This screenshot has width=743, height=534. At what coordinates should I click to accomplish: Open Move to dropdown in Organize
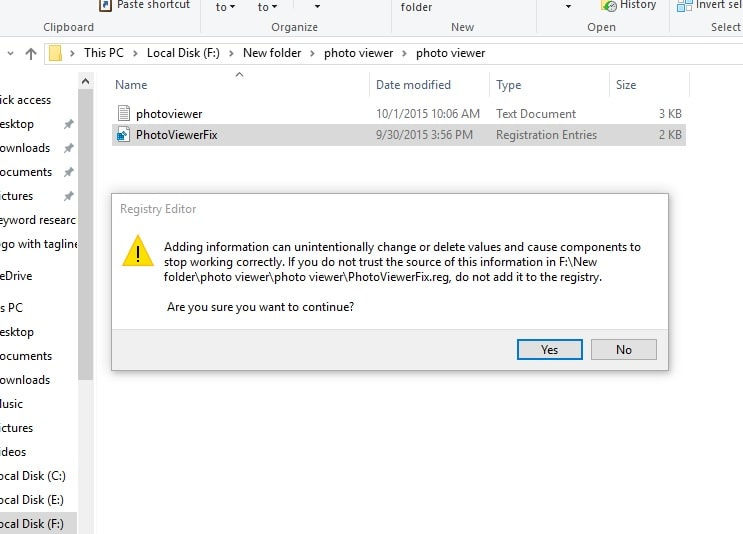coord(225,7)
